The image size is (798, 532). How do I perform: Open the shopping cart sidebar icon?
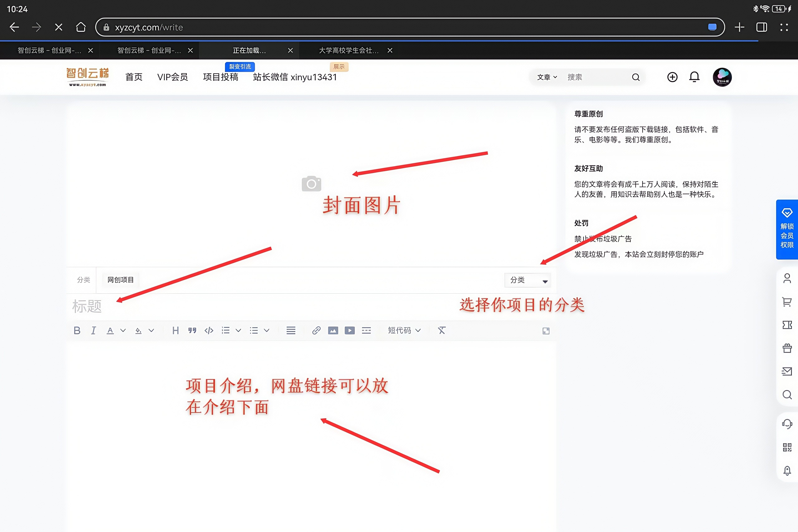(787, 302)
